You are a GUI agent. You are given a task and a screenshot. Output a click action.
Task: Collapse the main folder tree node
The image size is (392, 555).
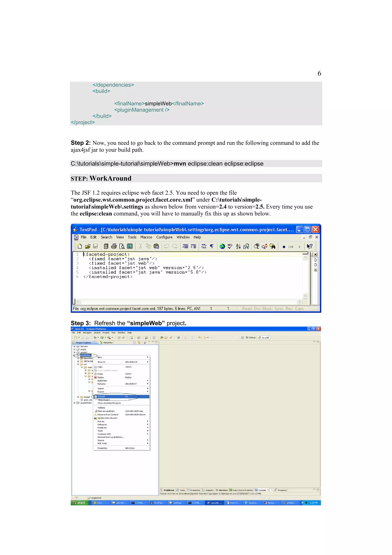coord(82,367)
